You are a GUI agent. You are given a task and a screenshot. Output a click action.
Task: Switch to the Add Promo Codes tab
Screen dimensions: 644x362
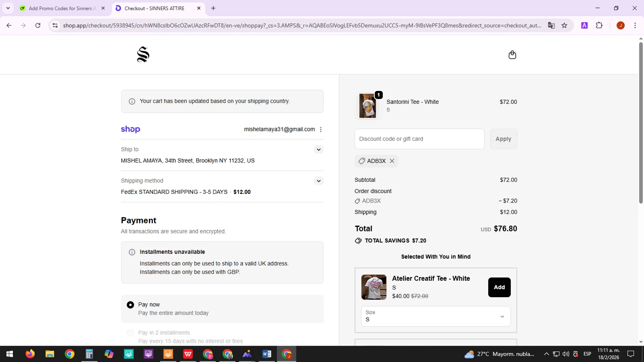(x=62, y=8)
